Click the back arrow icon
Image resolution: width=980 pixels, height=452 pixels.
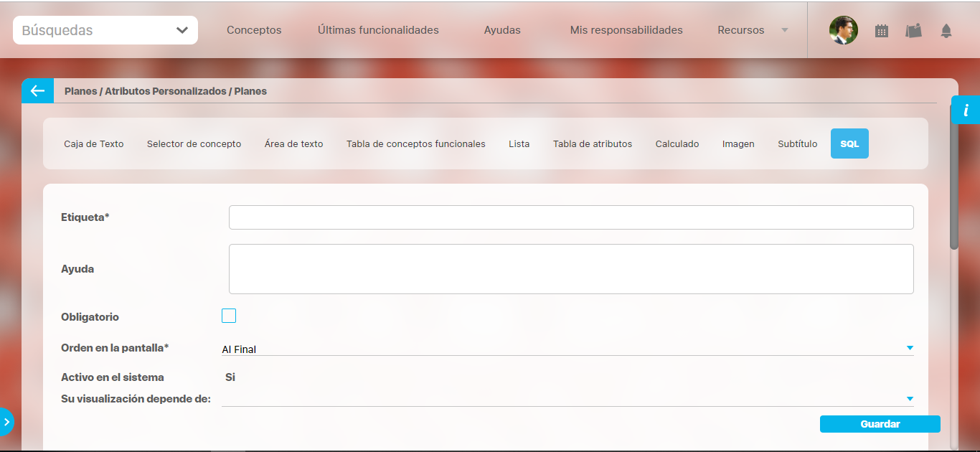(37, 91)
